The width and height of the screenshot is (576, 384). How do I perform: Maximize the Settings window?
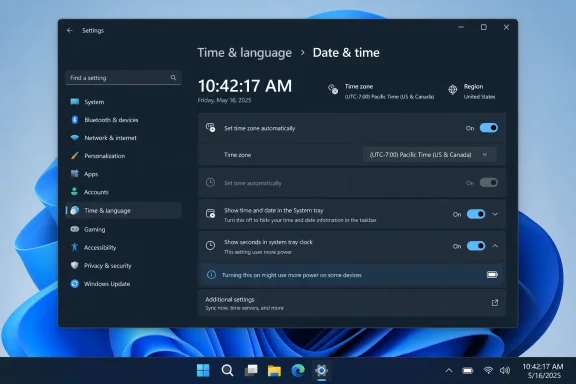[484, 27]
